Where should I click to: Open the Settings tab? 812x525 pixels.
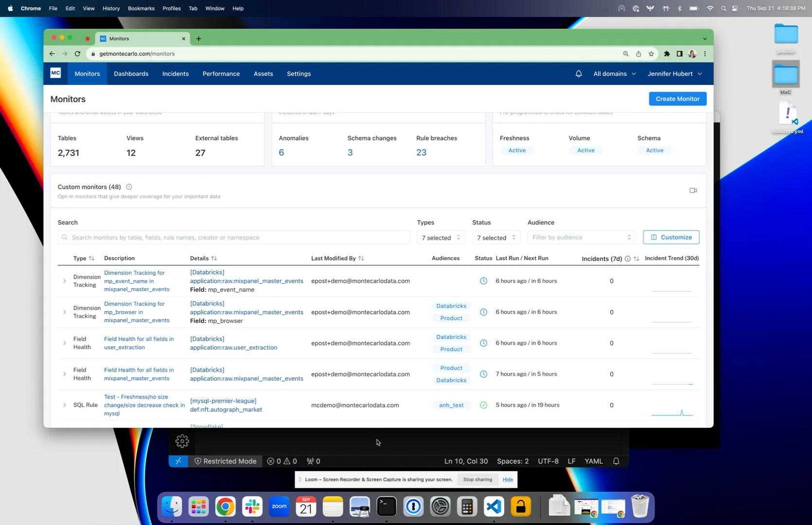pos(299,74)
